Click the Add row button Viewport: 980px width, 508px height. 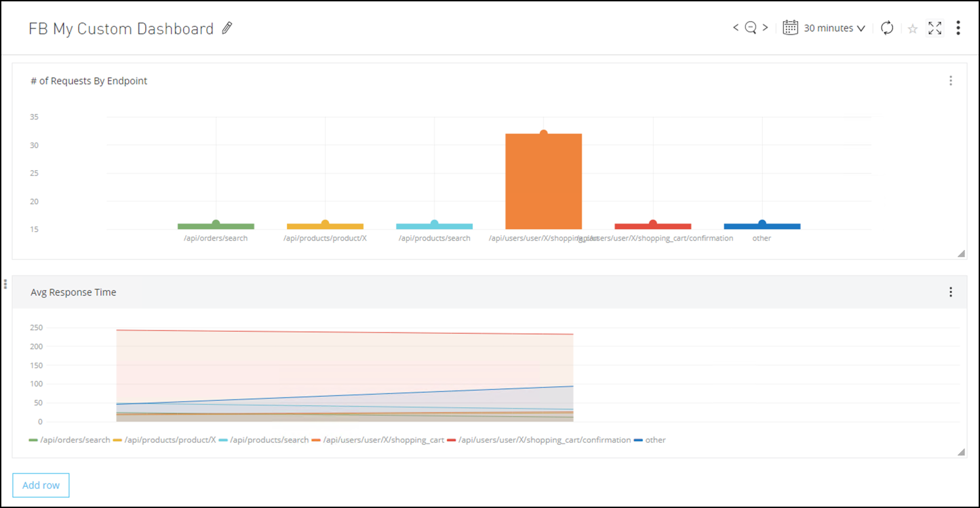[x=41, y=486]
